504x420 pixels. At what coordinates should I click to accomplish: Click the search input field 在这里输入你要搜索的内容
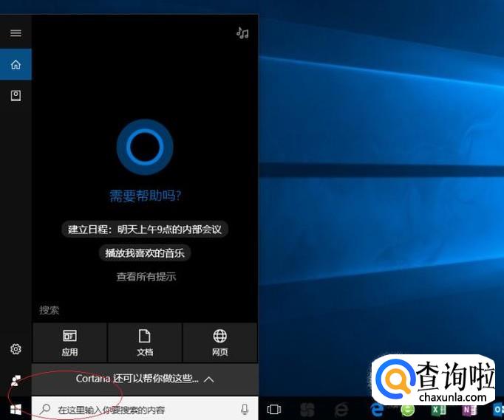(x=145, y=409)
